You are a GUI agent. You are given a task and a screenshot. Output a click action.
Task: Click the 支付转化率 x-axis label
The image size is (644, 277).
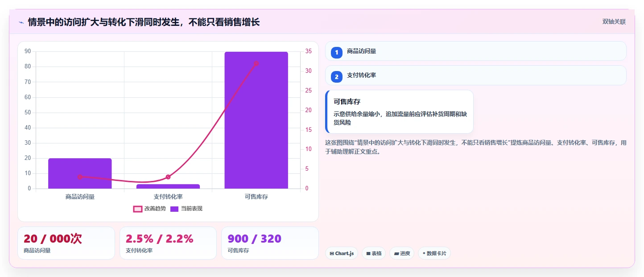168,197
